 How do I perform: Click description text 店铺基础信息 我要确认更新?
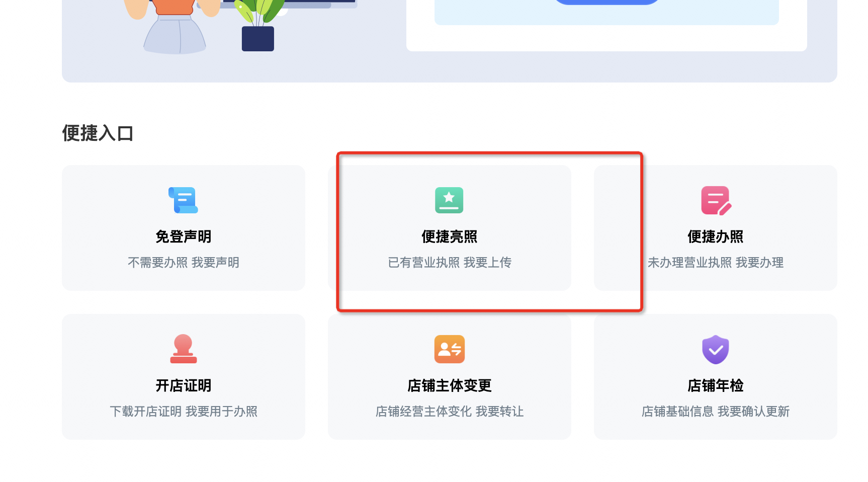point(716,412)
